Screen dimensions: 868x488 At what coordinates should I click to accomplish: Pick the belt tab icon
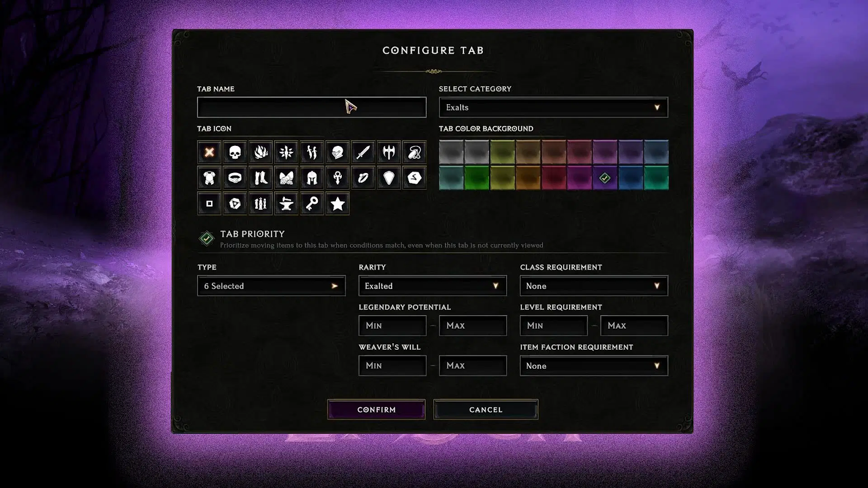point(235,178)
